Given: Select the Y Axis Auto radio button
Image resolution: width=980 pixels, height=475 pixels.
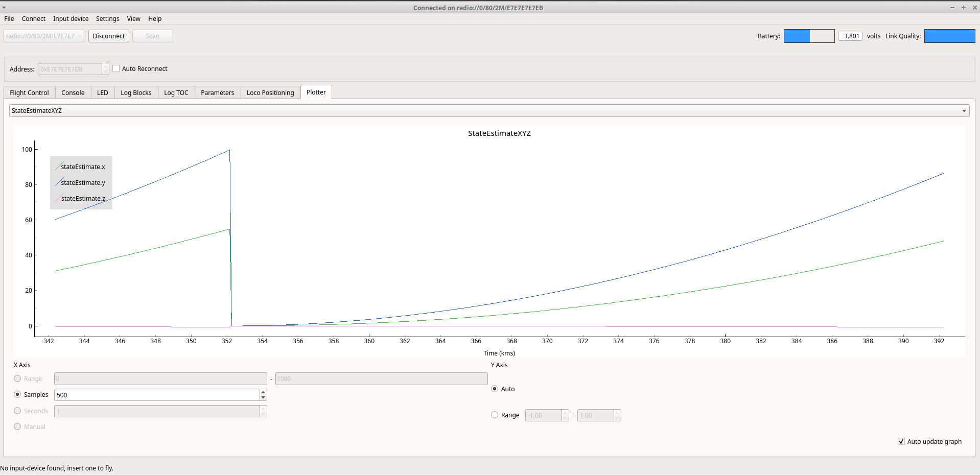Looking at the screenshot, I should coord(495,389).
